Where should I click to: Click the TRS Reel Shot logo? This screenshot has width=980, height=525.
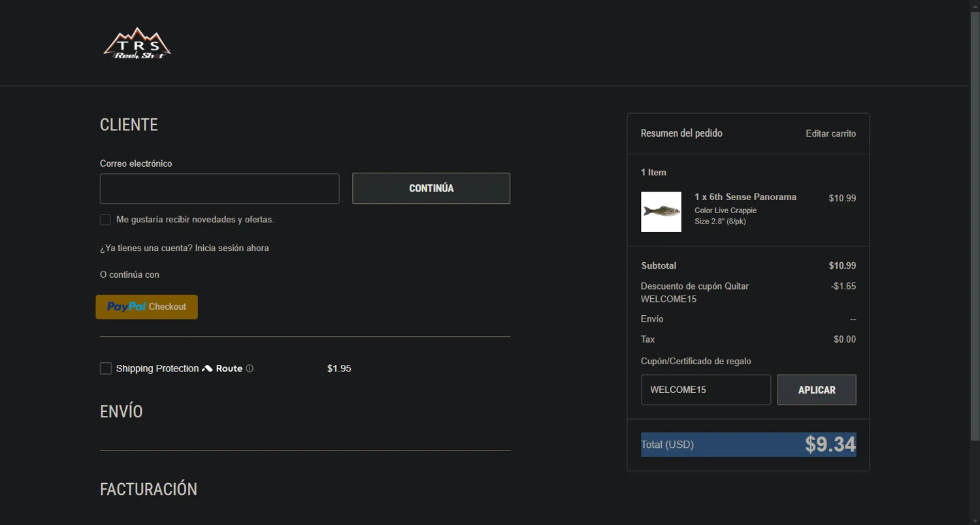[x=137, y=43]
